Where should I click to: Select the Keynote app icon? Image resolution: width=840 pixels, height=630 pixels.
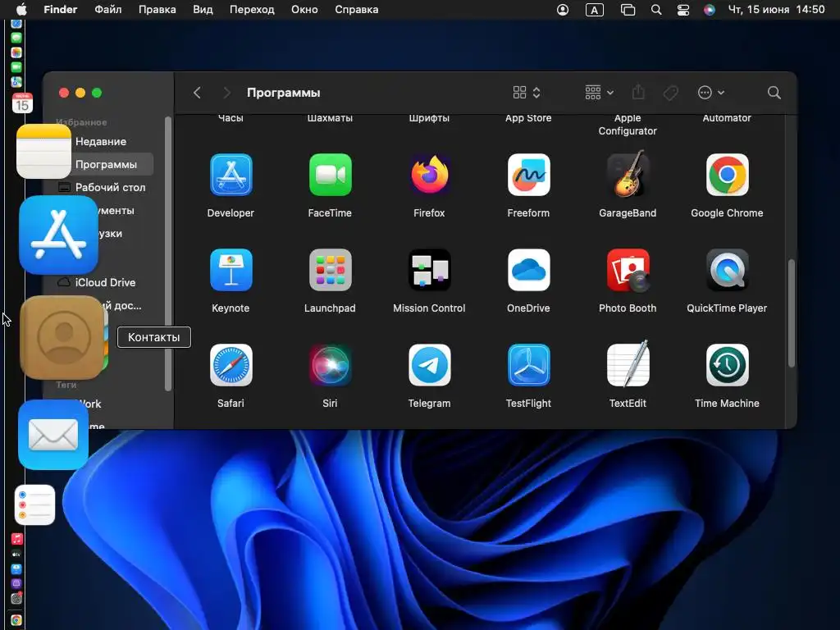[231, 270]
